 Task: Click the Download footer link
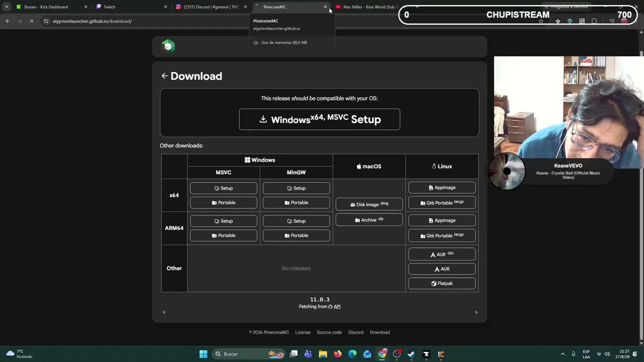tap(380, 332)
